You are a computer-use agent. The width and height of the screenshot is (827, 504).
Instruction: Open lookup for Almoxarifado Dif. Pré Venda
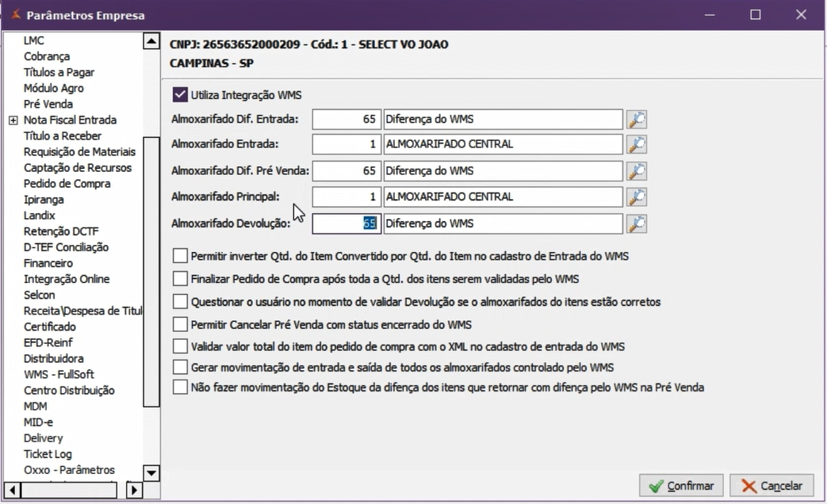pos(637,171)
